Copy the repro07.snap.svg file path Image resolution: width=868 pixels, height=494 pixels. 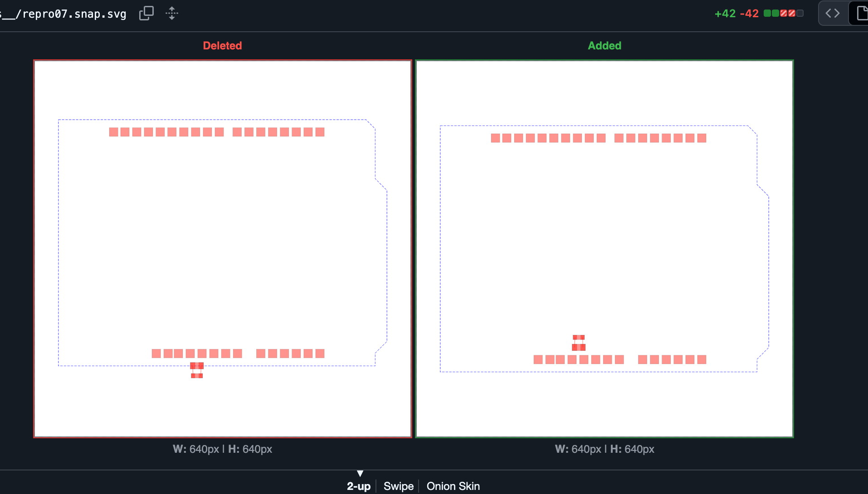coord(146,13)
